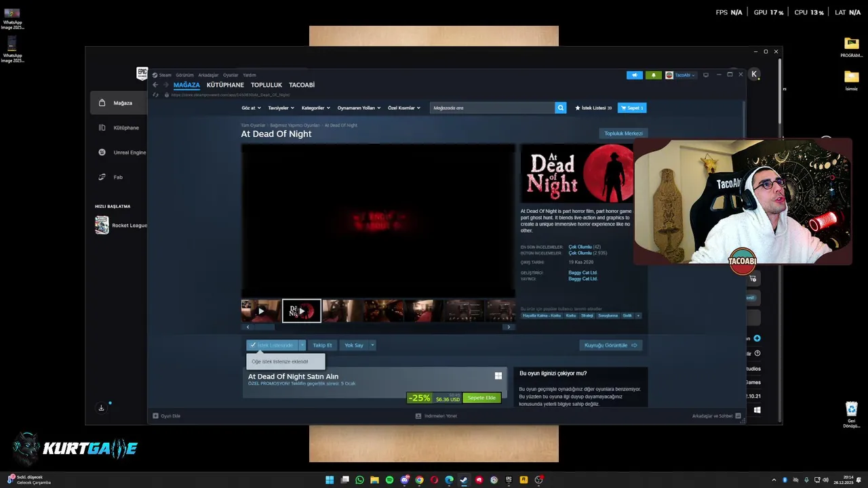This screenshot has width=868, height=488.
Task: Switch to the TOPLULUK tab
Action: [267, 85]
